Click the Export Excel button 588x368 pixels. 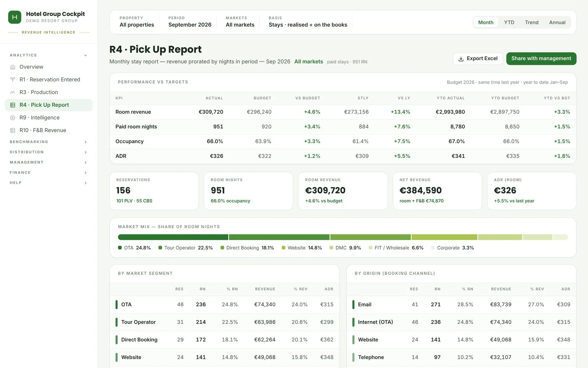(x=478, y=59)
